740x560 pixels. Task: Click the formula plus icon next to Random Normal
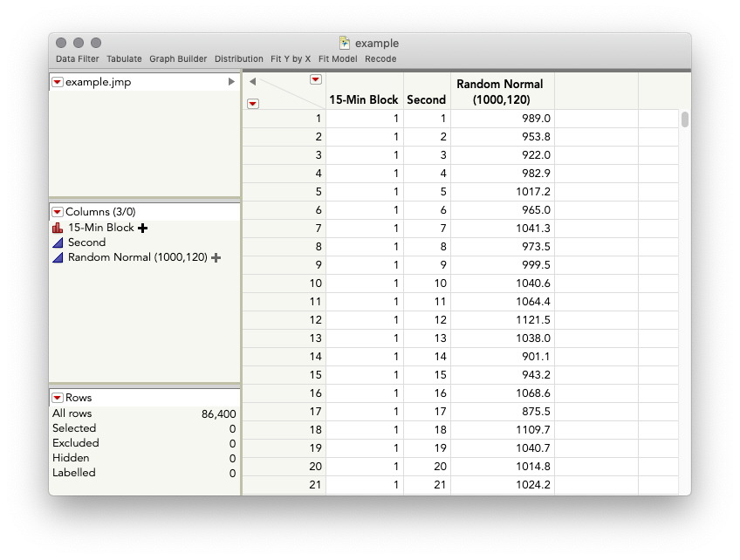pos(216,257)
